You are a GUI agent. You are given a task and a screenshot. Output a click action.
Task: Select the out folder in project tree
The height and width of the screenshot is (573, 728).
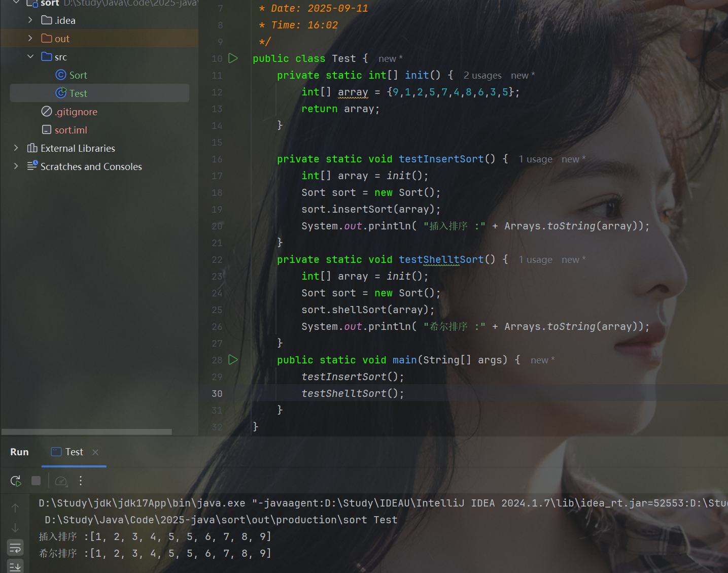(x=55, y=39)
